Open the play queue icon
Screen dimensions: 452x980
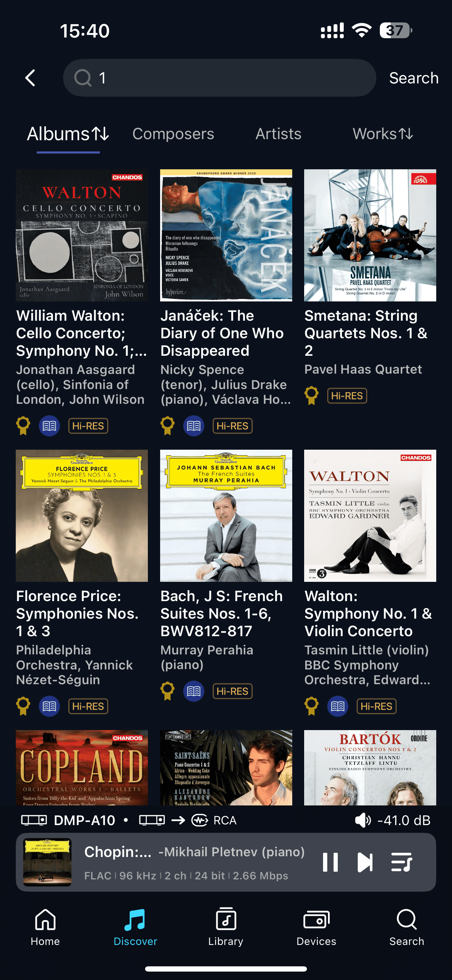point(401,862)
